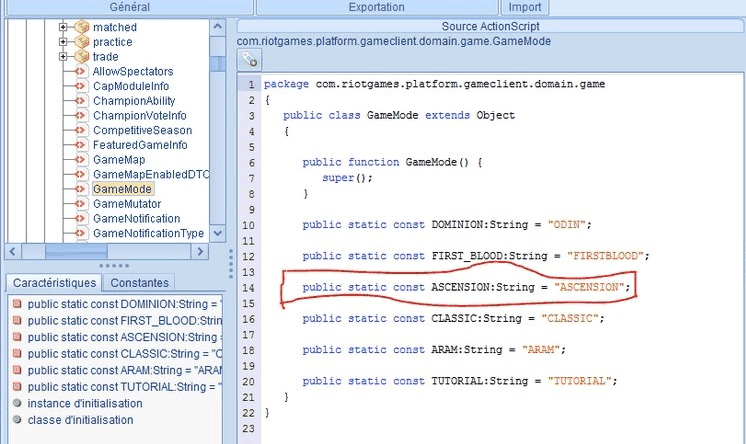The height and width of the screenshot is (444, 746).
Task: Click the CompetitiveSeason class icon
Action: (x=81, y=130)
